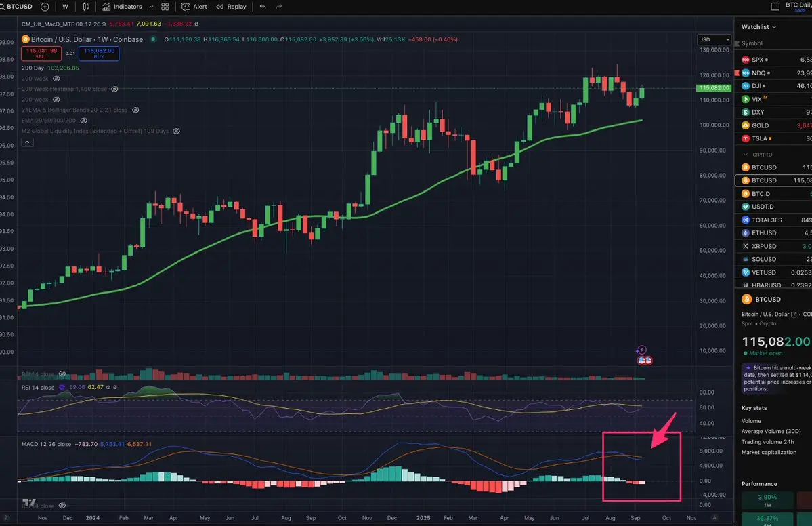Select USDT.D in the watchlist
812x526 pixels.
point(773,207)
